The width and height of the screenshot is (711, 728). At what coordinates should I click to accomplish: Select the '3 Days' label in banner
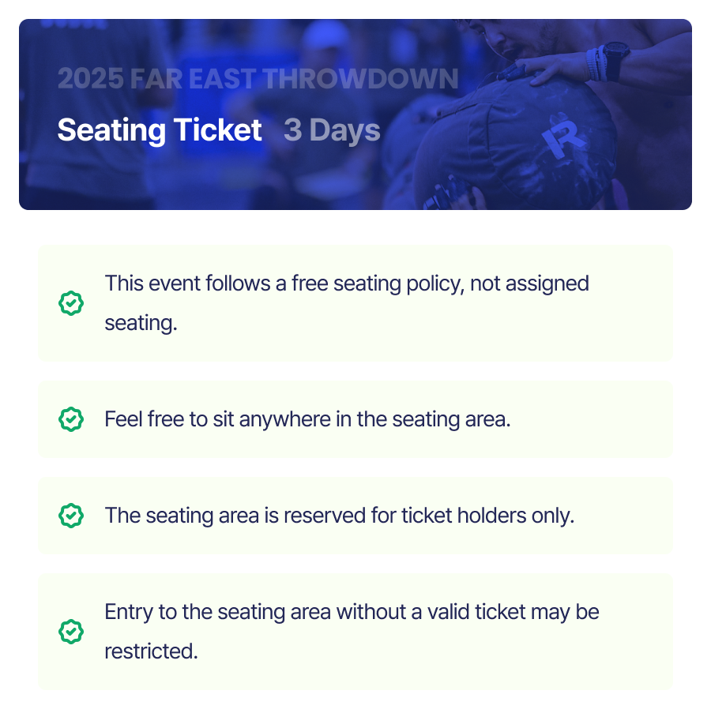(332, 130)
